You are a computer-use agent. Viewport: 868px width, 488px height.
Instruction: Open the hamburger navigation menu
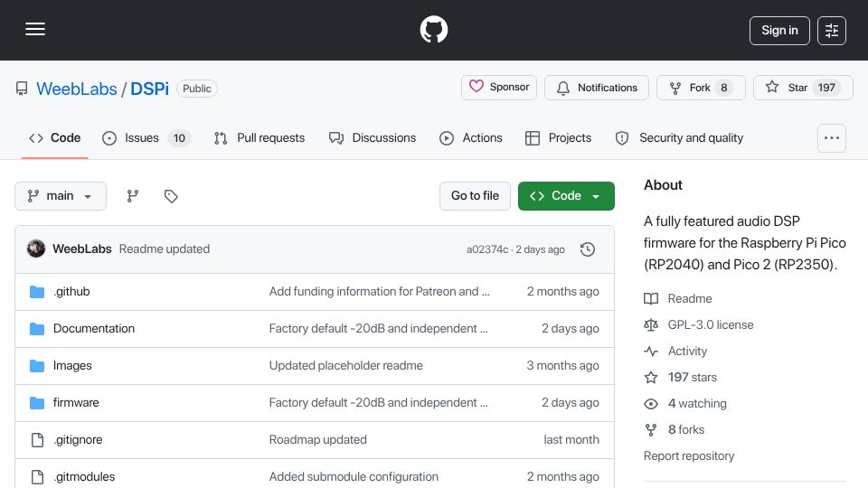pos(35,29)
